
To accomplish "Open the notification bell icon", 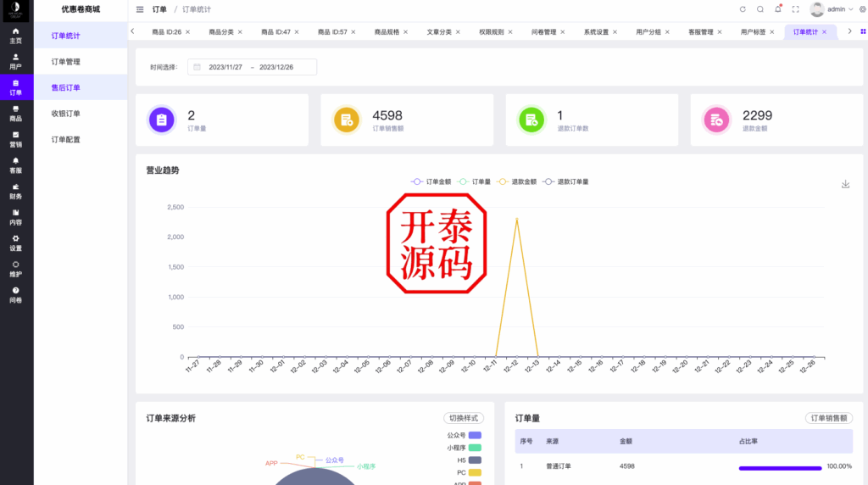I will coord(778,8).
